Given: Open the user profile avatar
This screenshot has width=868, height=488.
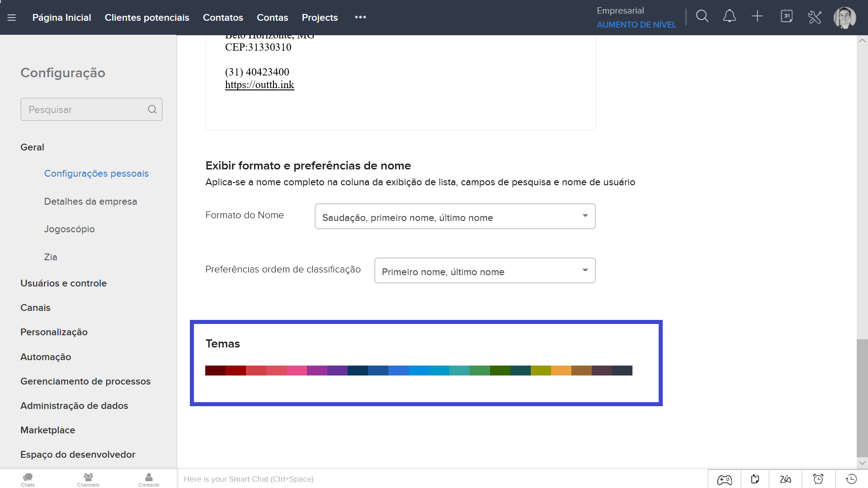Looking at the screenshot, I should (x=844, y=18).
